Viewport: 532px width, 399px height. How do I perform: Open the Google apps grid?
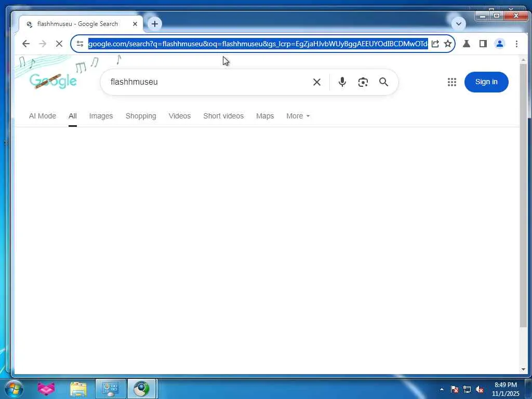point(452,82)
